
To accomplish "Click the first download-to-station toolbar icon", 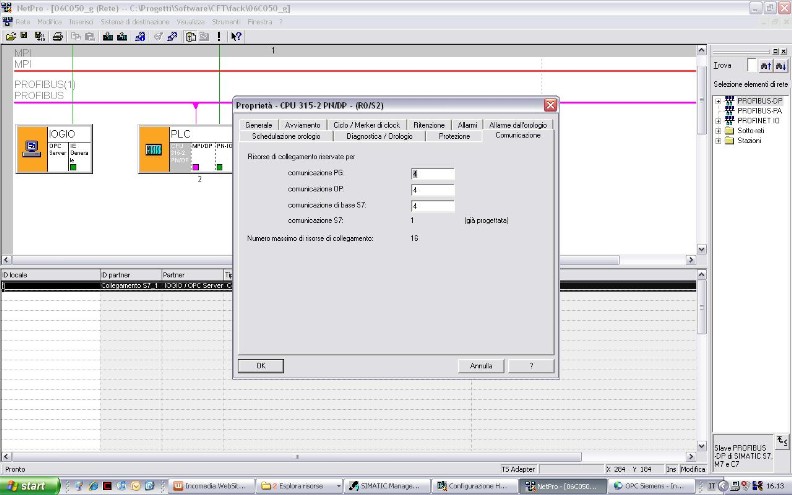I will click(108, 36).
